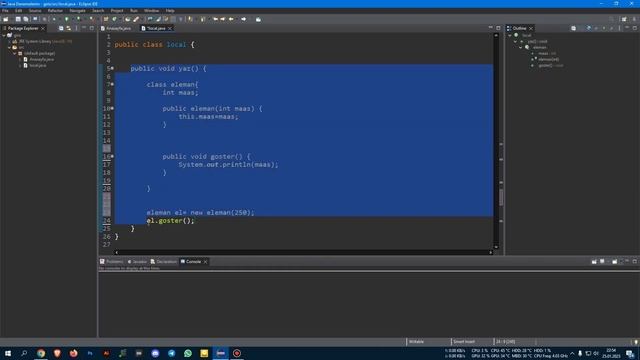Click the Save All toolbar icon

[x=26, y=19]
